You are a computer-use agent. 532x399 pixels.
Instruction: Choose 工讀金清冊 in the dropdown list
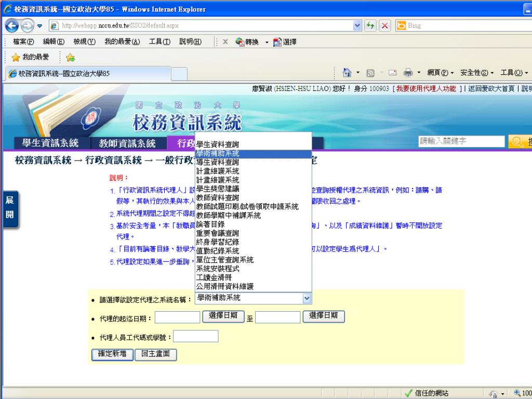(x=253, y=277)
